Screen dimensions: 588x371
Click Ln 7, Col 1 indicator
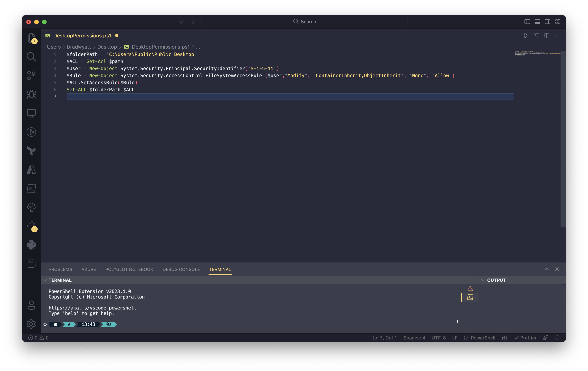click(x=385, y=338)
